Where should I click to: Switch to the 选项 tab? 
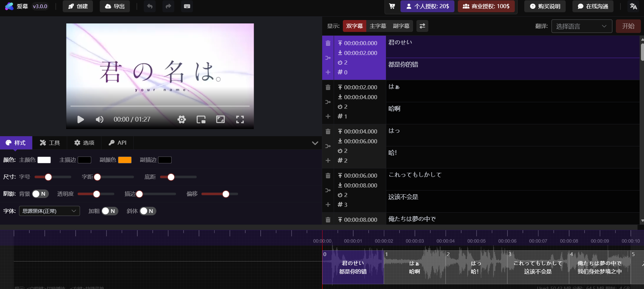pyautogui.click(x=84, y=143)
